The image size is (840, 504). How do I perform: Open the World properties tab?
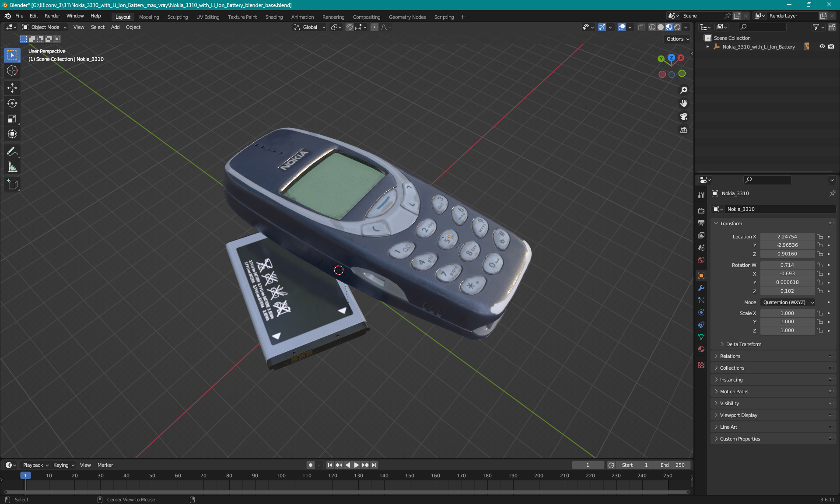pyautogui.click(x=701, y=260)
